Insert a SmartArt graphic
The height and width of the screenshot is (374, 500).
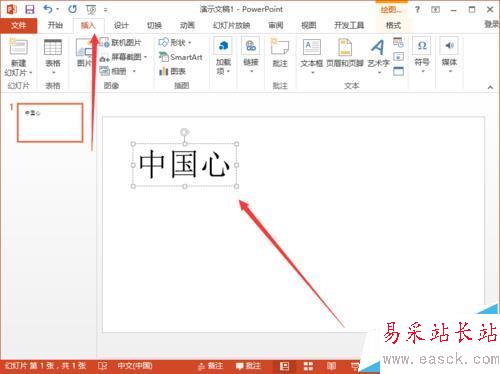pos(181,57)
